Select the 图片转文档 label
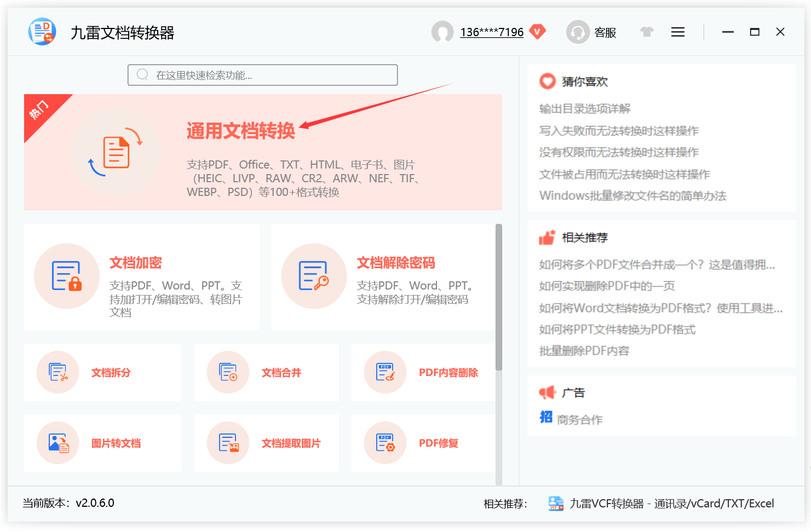 pyautogui.click(x=116, y=443)
